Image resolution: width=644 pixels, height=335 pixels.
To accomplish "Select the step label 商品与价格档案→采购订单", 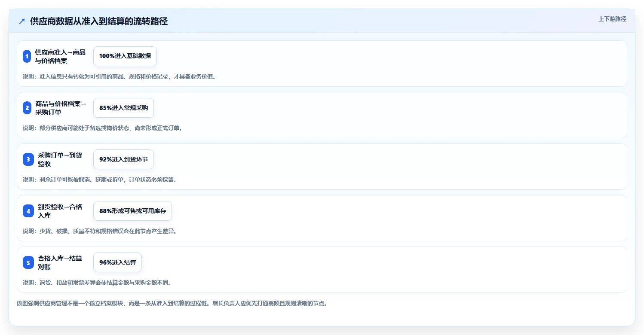I will 61,108.
